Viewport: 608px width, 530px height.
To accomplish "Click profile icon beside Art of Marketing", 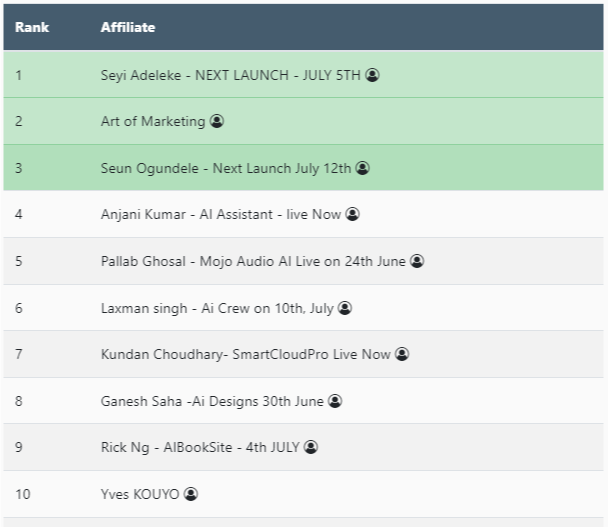I will (217, 122).
